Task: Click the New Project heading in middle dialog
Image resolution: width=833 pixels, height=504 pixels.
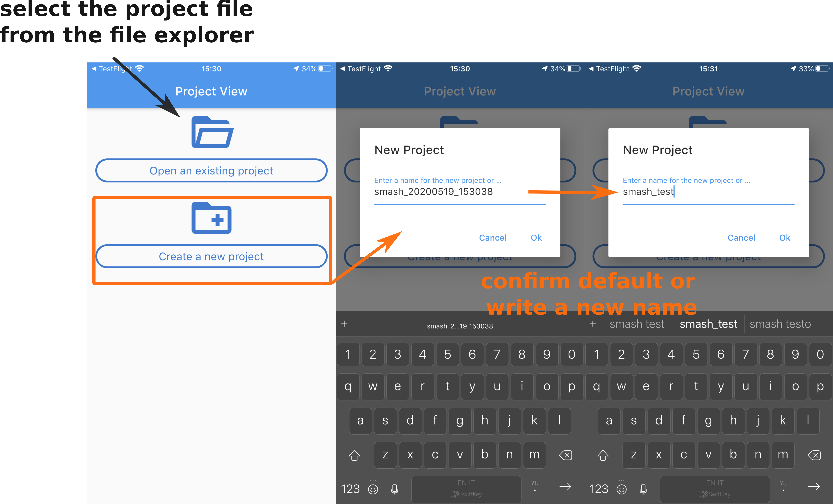Action: coord(409,150)
